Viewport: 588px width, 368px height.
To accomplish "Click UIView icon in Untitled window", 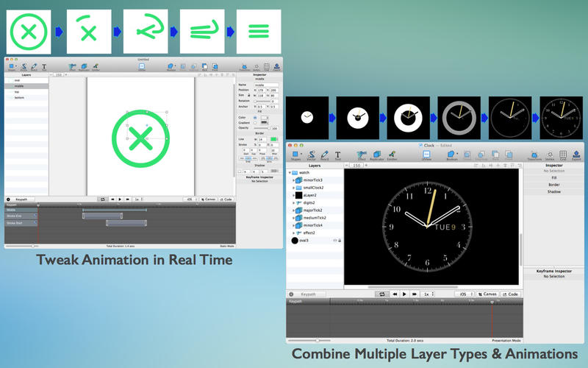I will pyautogui.click(x=142, y=67).
